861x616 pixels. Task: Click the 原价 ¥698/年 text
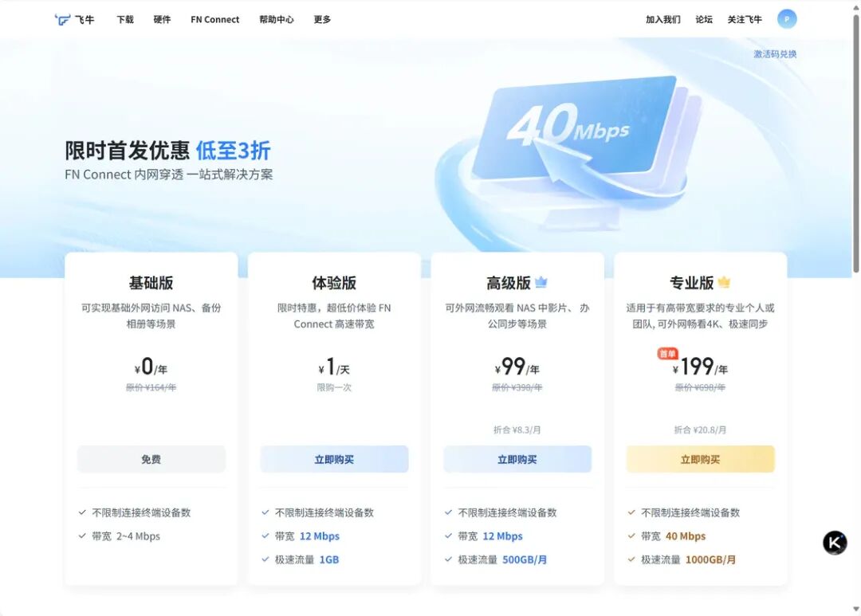coord(700,387)
